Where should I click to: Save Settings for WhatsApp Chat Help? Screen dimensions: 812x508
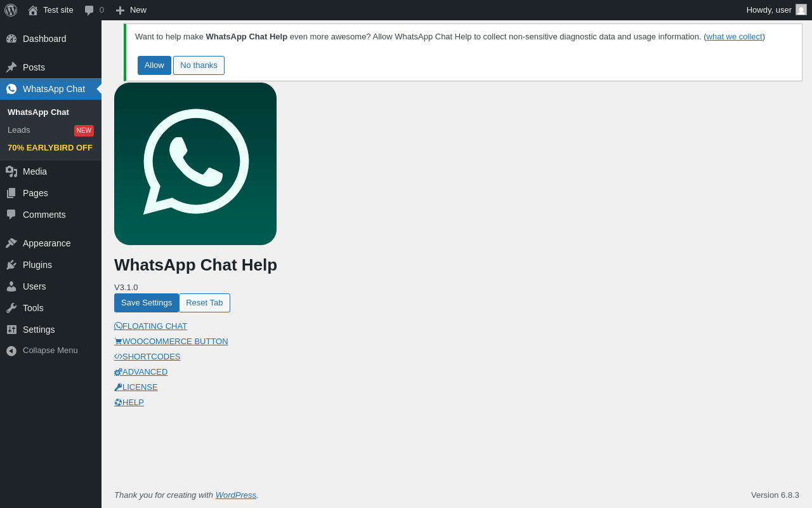click(147, 303)
